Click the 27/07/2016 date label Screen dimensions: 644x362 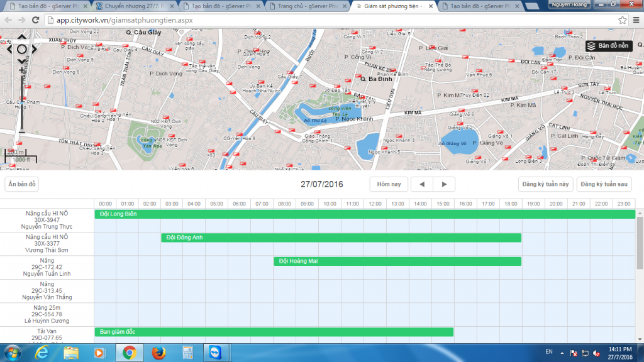(321, 184)
